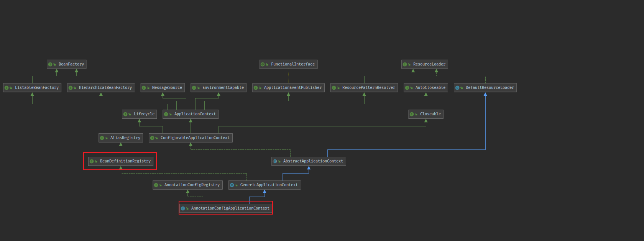Click the class icon on GenericApplicationContext

(x=232, y=185)
